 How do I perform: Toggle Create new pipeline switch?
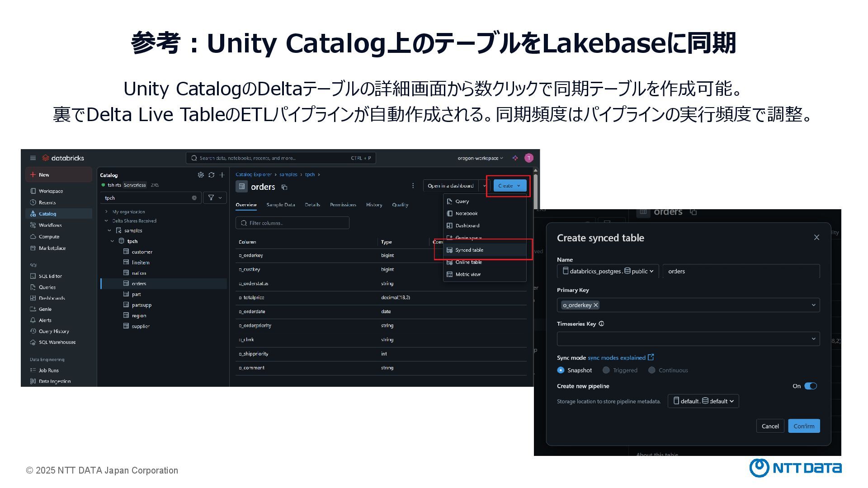[811, 386]
